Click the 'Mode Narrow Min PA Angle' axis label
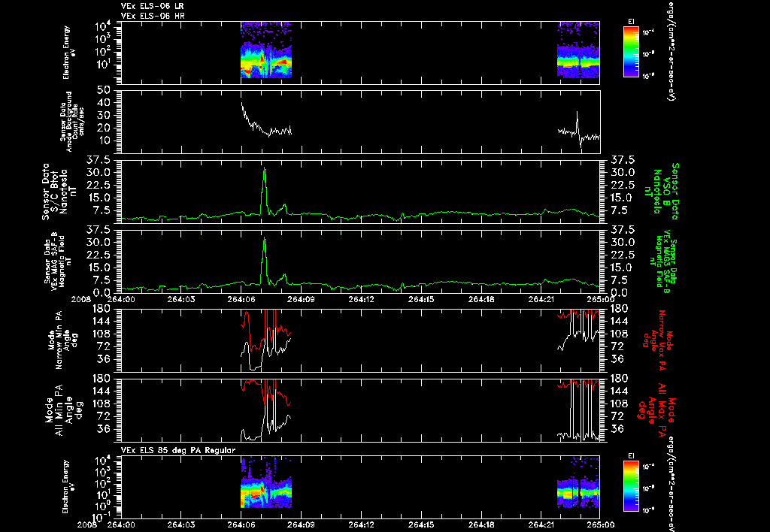 coord(62,340)
